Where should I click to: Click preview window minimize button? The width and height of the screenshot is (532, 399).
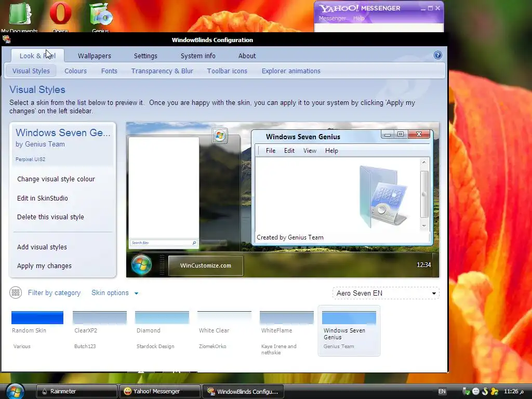(x=388, y=135)
